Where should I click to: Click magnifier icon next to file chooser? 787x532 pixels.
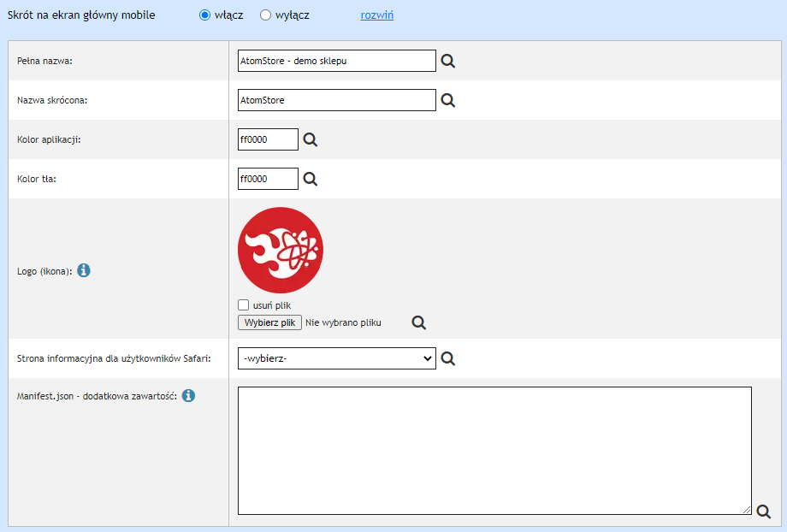[418, 322]
